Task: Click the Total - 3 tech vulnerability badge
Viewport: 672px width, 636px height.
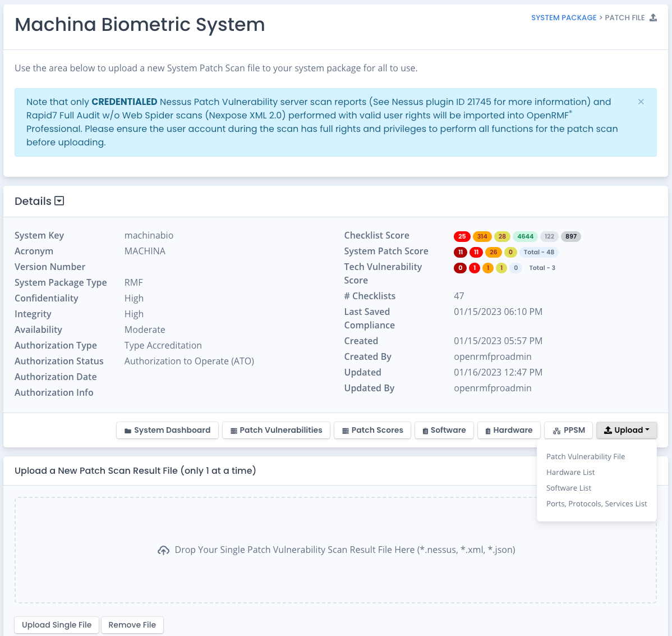Action: coord(542,268)
